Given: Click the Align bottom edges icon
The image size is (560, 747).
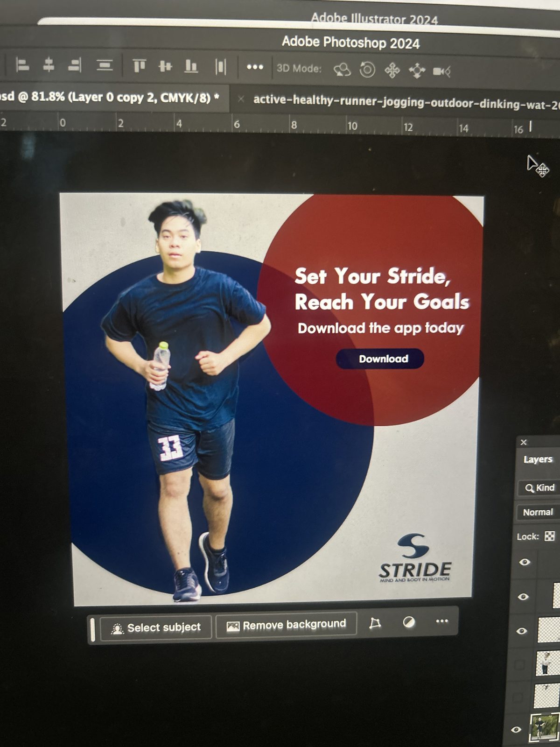Looking at the screenshot, I should coord(191,66).
